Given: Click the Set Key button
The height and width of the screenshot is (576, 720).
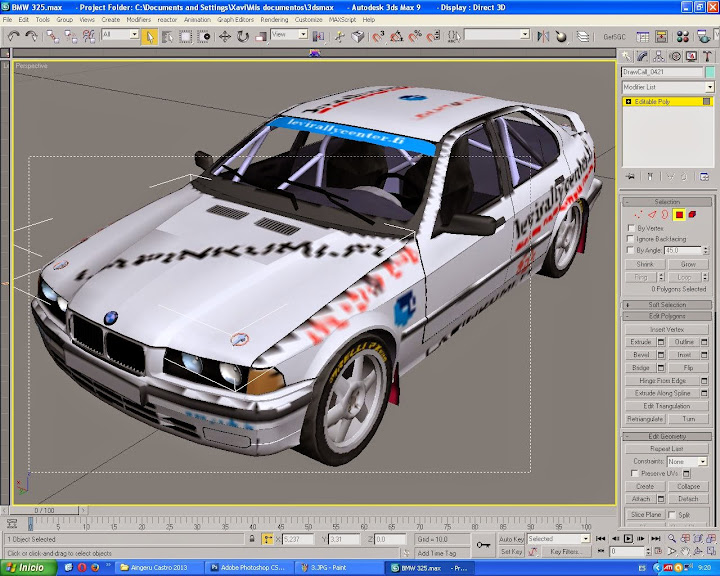Looking at the screenshot, I should [x=511, y=551].
